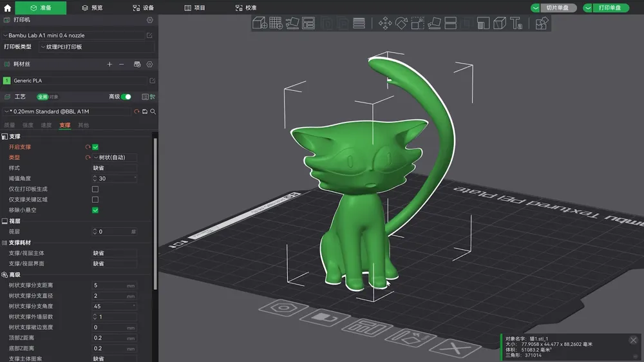Open printer settings gear icon

click(x=150, y=20)
